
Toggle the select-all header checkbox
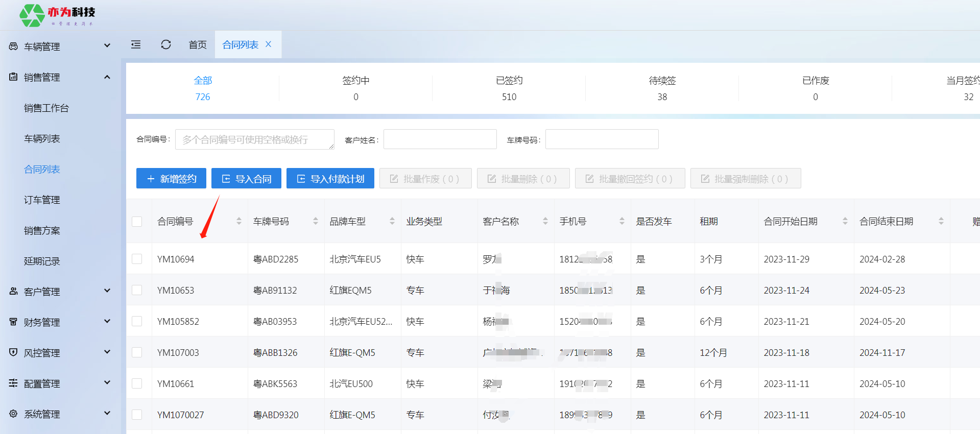point(137,222)
